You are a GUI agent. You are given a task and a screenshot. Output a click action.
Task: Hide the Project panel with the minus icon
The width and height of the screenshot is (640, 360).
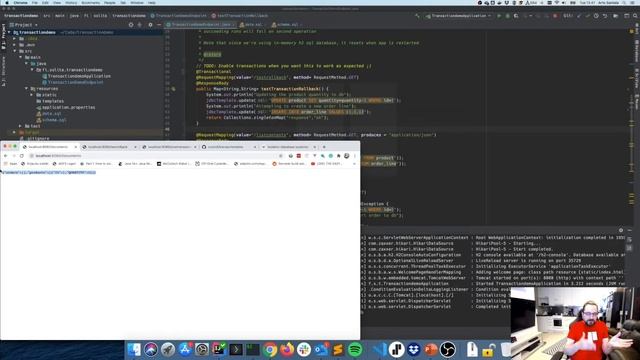pyautogui.click(x=159, y=25)
